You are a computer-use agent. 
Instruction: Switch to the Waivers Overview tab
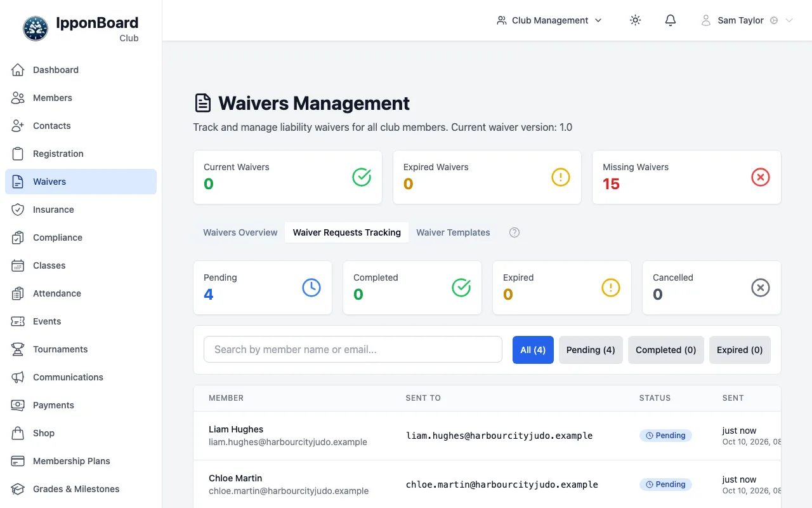pos(240,232)
